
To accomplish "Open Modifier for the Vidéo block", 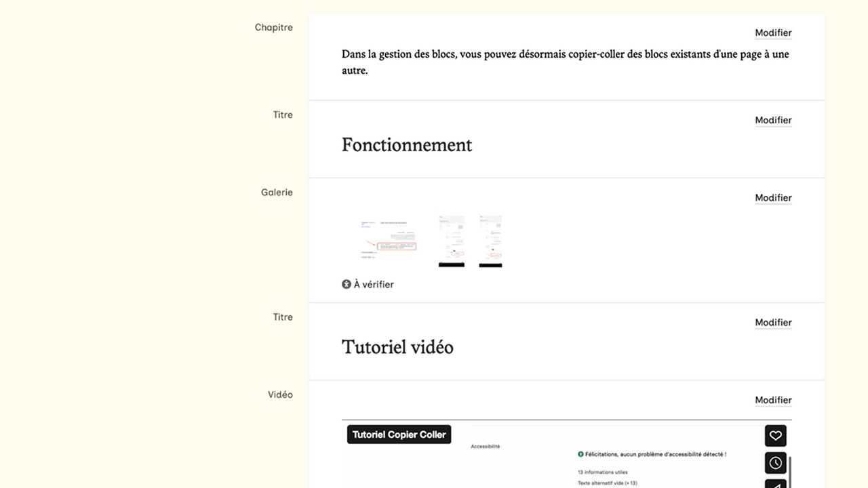I will tap(773, 400).
